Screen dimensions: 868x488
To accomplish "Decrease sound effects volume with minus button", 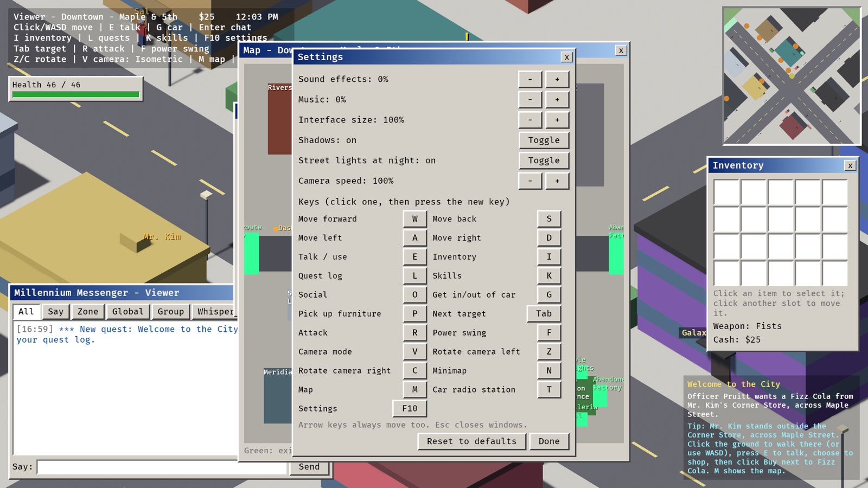I will click(530, 79).
